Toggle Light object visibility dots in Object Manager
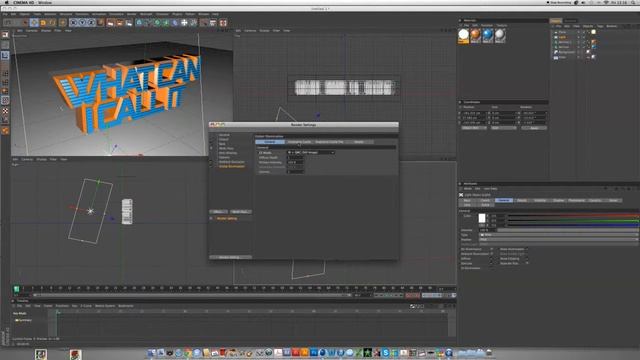Screen dimensions: 640x360 tap(579, 37)
